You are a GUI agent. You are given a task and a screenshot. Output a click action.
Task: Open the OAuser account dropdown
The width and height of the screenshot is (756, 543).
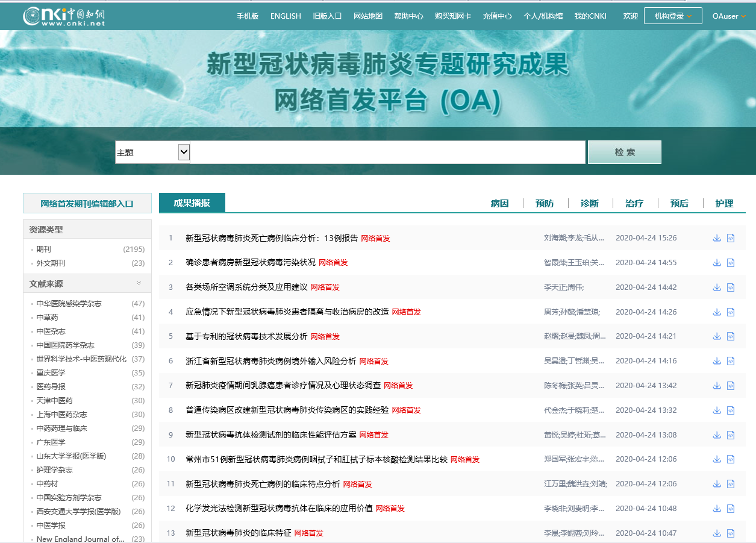[729, 16]
